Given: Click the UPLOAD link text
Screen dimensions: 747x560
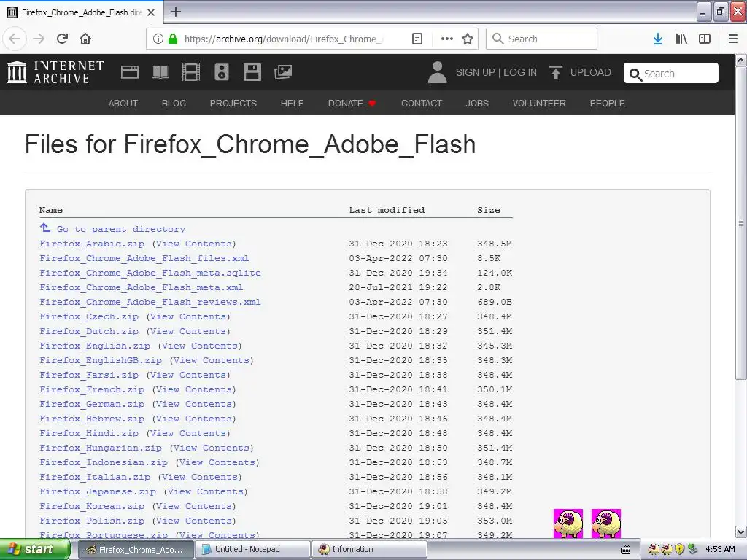Looking at the screenshot, I should (x=591, y=72).
